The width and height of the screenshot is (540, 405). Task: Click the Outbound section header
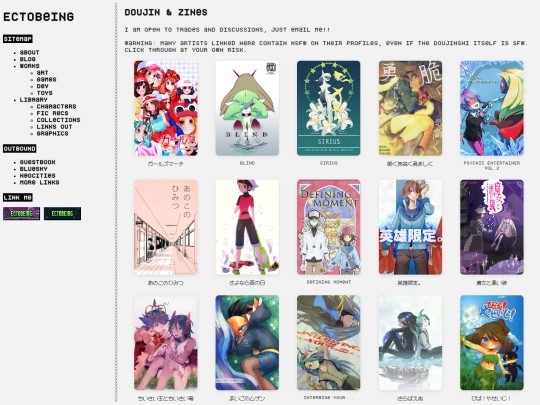click(x=20, y=148)
